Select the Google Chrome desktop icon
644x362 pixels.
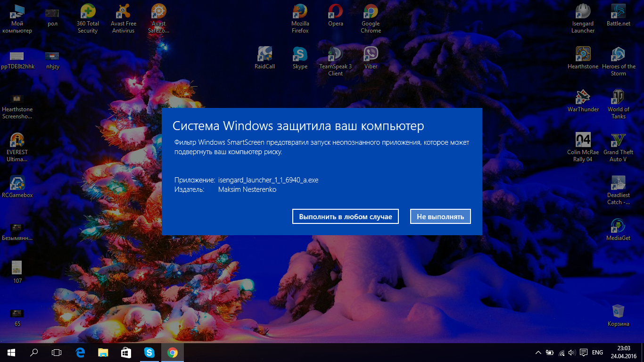(371, 18)
